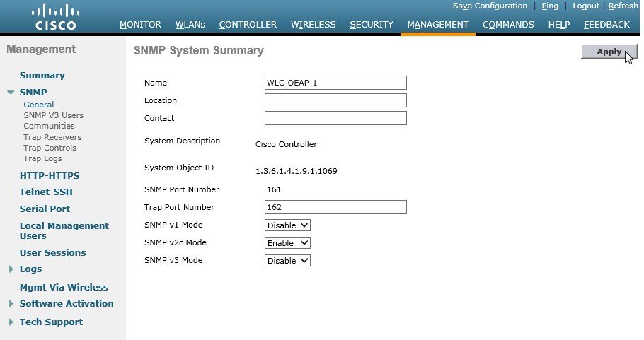
Task: Click System Object ID value 1.3.6.1.4.1.9.1.1069
Action: click(x=296, y=171)
